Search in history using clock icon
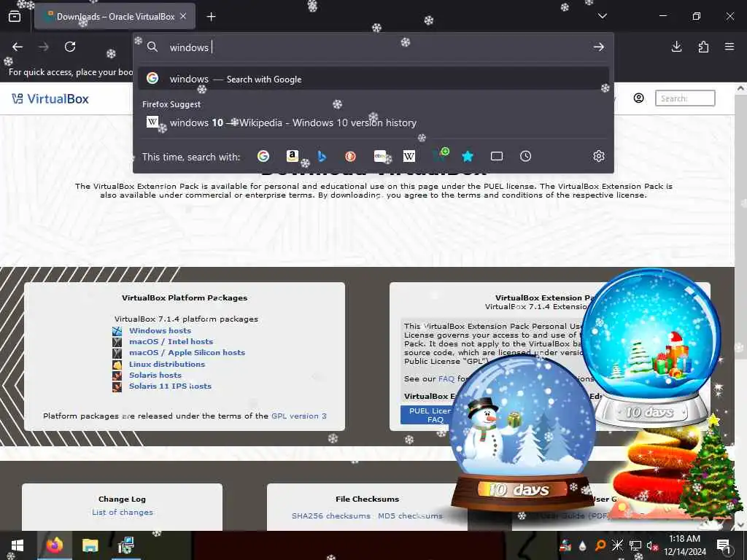 coord(525,156)
